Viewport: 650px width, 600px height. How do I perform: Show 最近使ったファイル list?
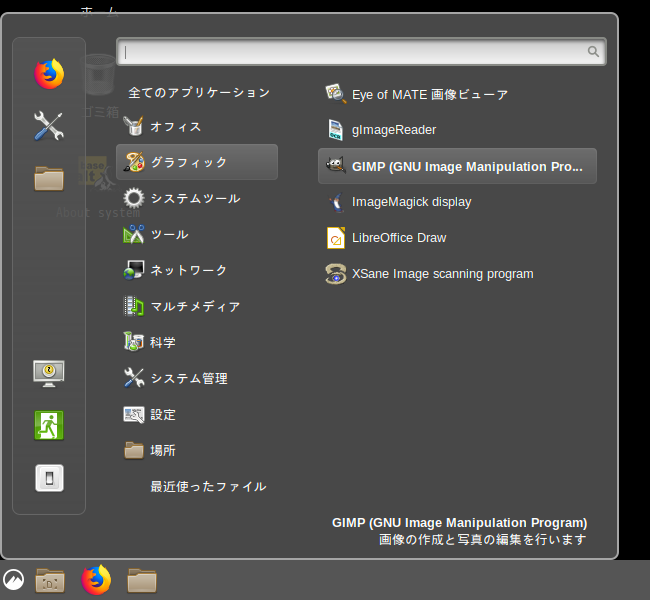click(208, 486)
